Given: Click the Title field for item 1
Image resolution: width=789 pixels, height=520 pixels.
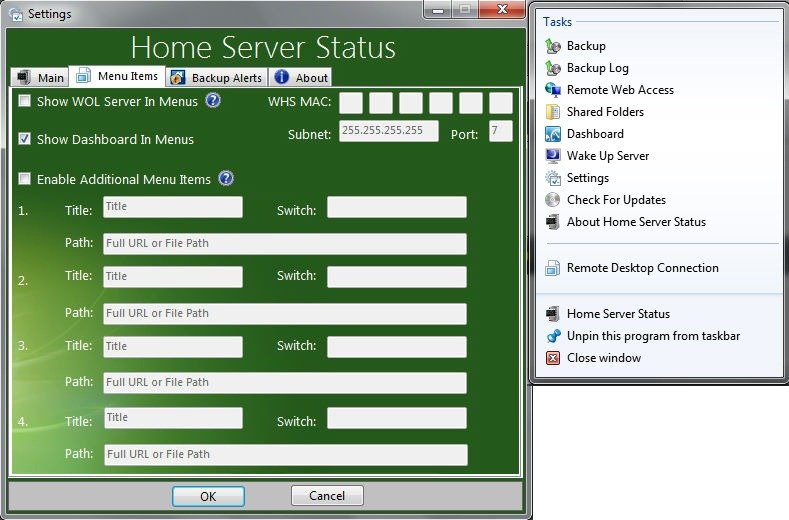Looking at the screenshot, I should pyautogui.click(x=173, y=207).
